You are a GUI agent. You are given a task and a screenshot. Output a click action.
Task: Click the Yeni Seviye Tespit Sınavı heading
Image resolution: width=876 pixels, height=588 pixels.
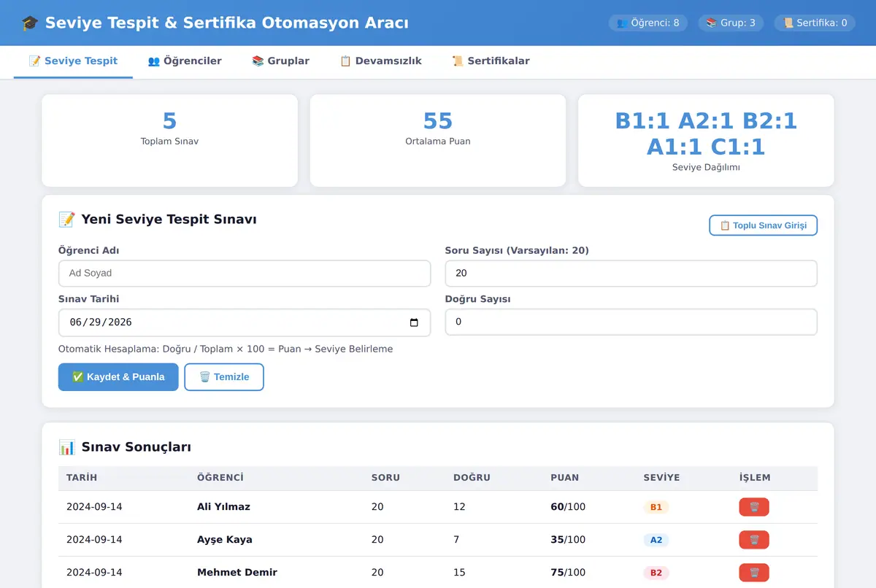tap(158, 219)
